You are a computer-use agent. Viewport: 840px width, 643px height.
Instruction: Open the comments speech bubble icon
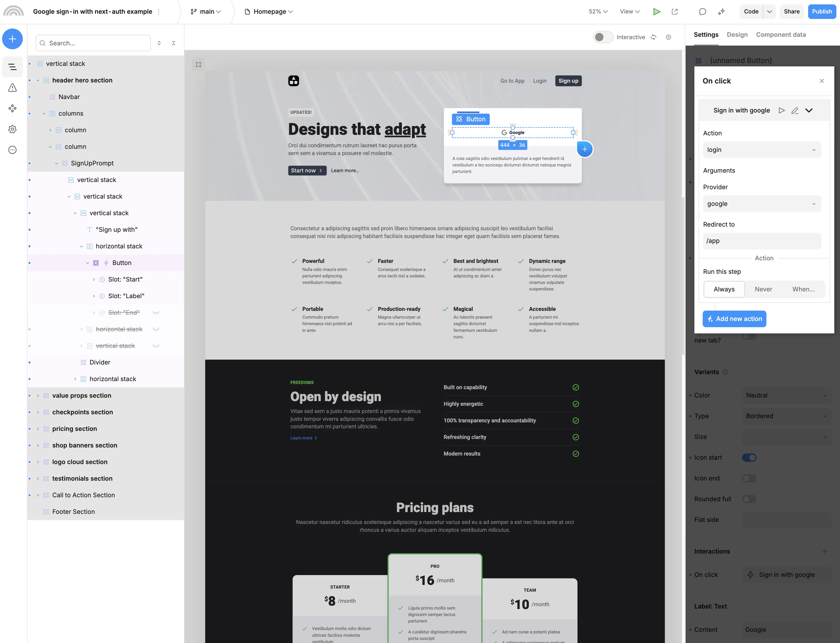(x=702, y=11)
